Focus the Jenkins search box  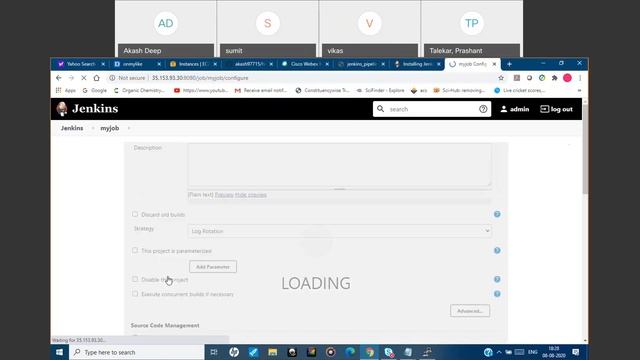[x=432, y=109]
